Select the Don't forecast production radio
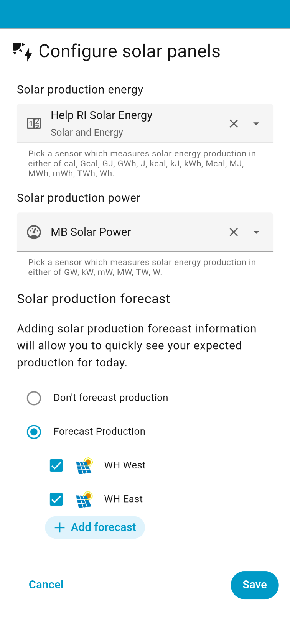The height and width of the screenshot is (644, 290). (x=34, y=398)
